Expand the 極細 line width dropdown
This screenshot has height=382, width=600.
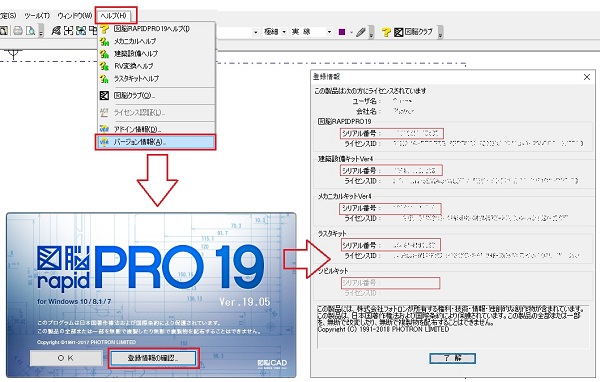(x=284, y=32)
